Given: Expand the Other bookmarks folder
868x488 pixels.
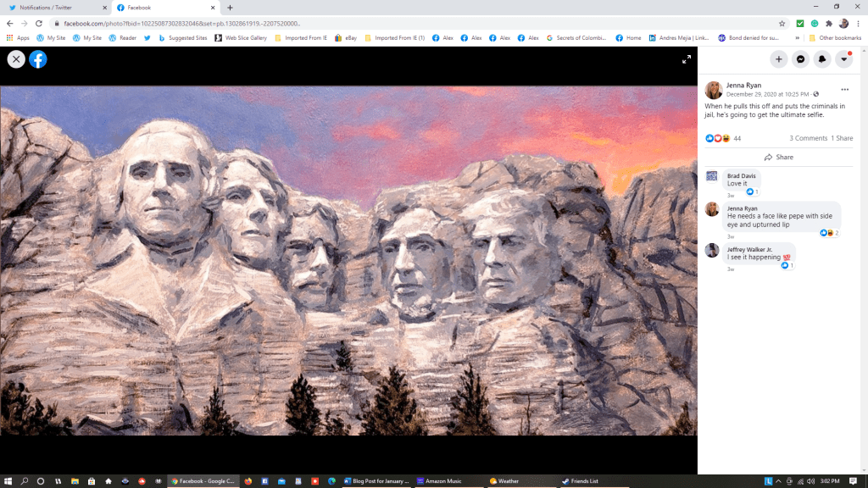Looking at the screenshot, I should coord(835,38).
